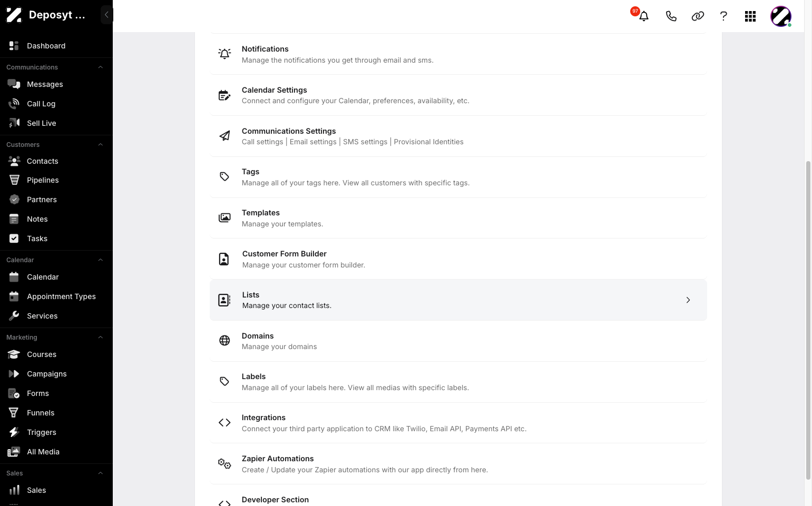Open Communications Settings option
The width and height of the screenshot is (812, 506).
point(458,136)
